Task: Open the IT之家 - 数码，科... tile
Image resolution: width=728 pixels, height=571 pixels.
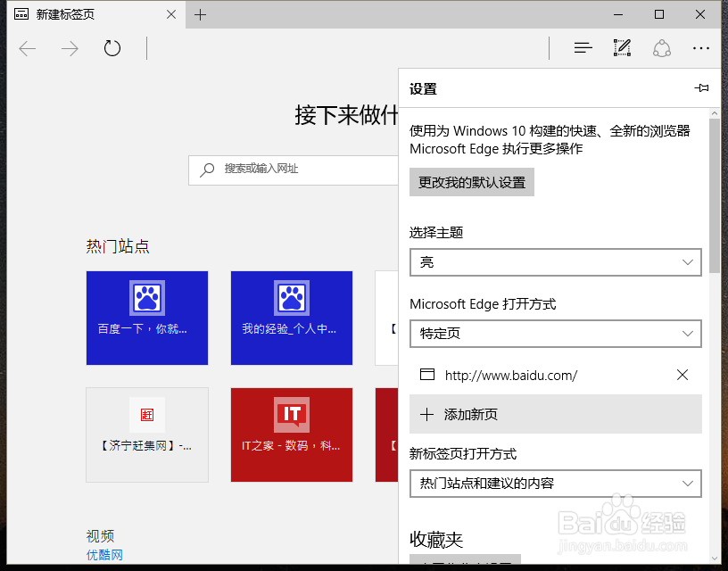Action: [x=292, y=435]
